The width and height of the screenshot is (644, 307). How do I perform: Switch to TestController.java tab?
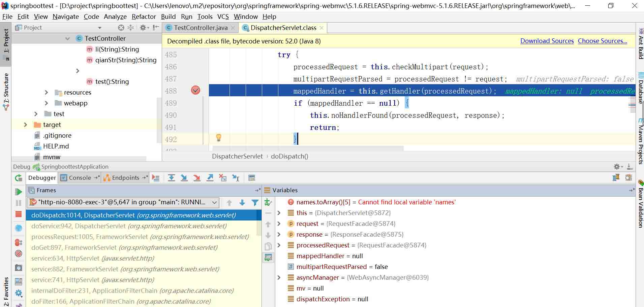pos(201,28)
